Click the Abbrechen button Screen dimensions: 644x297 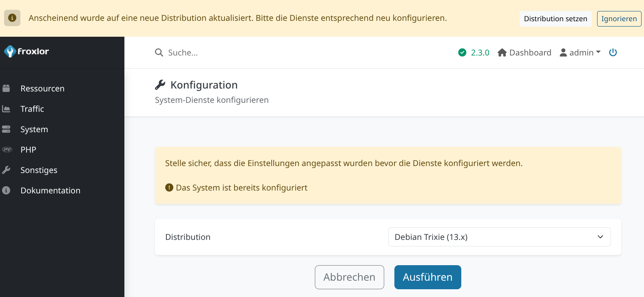click(350, 277)
